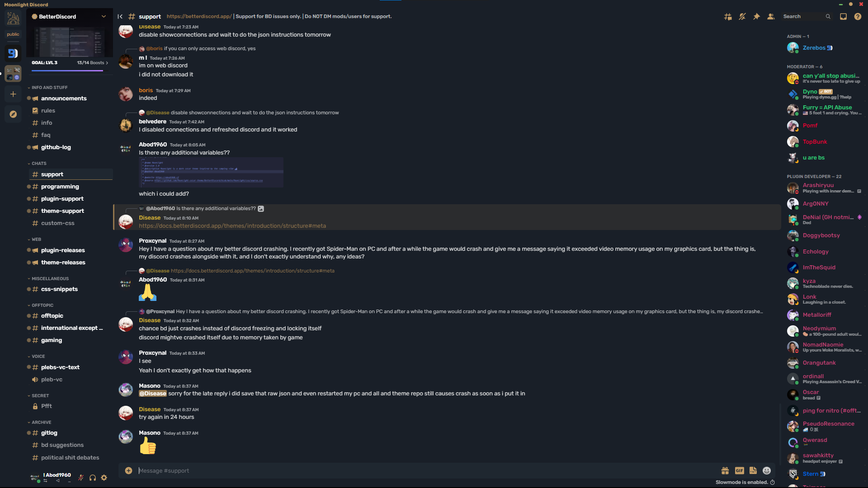Toggle the member list visibility

771,17
